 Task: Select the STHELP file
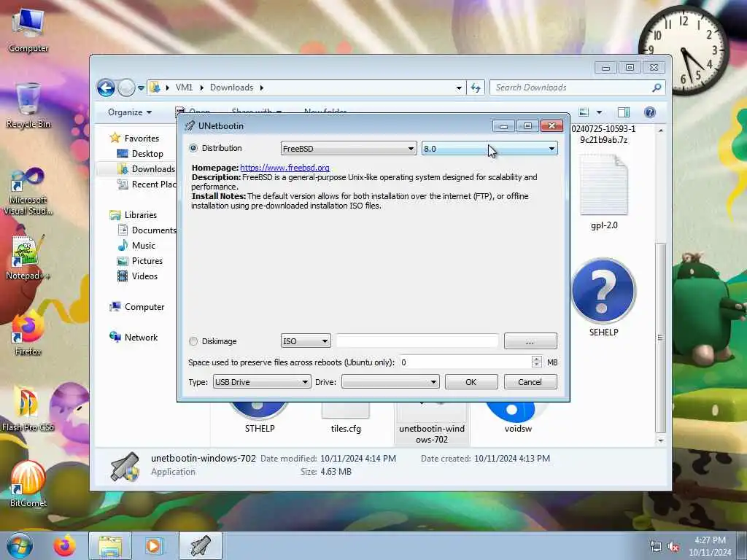[x=260, y=418]
